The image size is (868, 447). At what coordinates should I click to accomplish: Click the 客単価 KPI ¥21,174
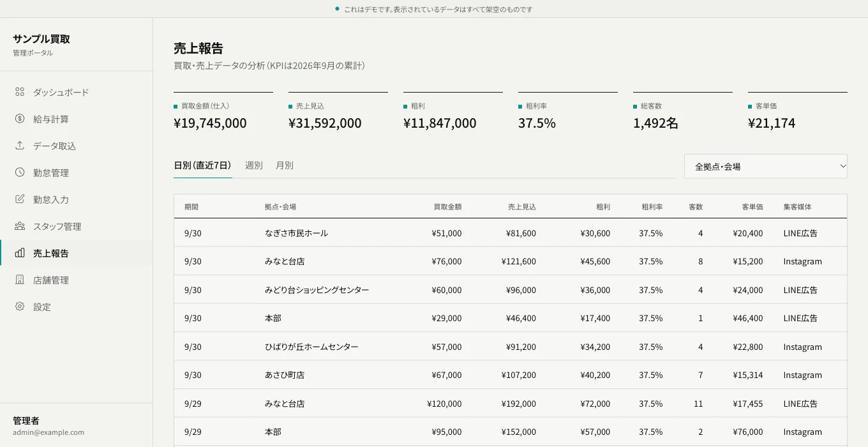point(772,123)
